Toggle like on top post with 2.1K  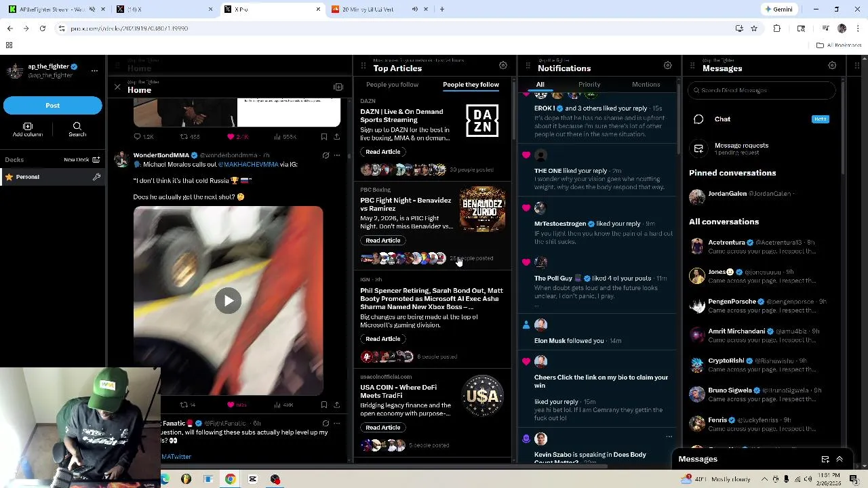[x=238, y=137]
